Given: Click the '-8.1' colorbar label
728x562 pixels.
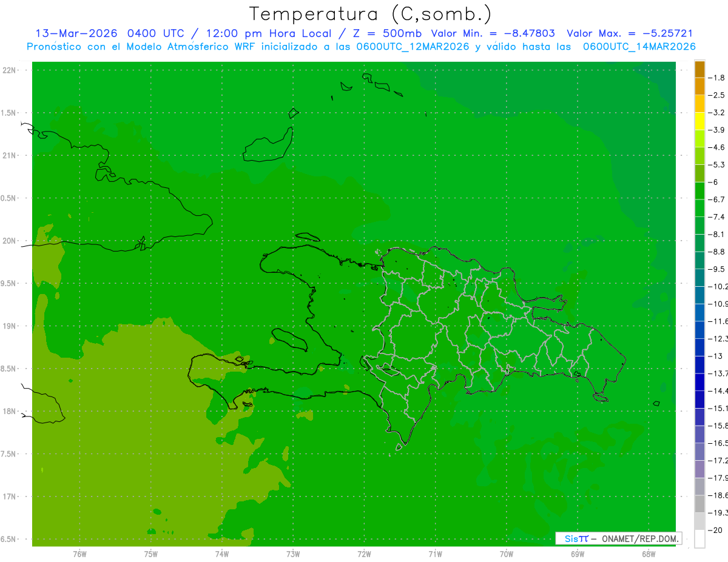Looking at the screenshot, I should point(716,234).
